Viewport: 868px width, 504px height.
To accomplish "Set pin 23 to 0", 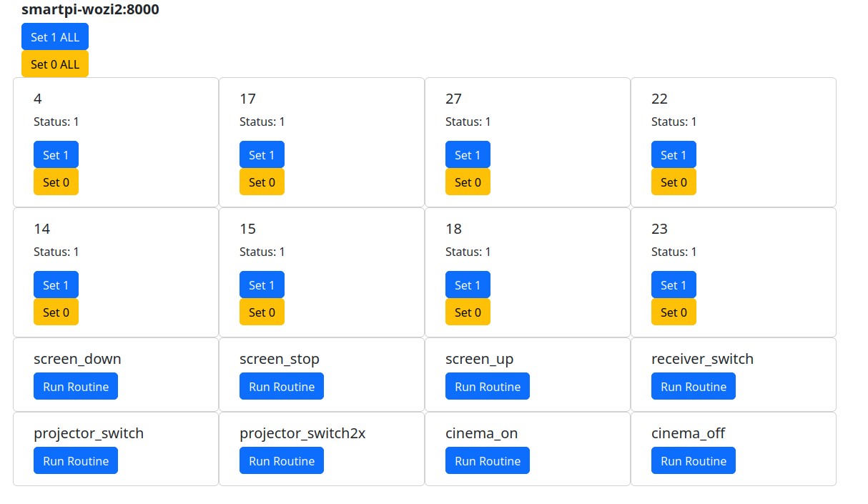I will point(674,312).
